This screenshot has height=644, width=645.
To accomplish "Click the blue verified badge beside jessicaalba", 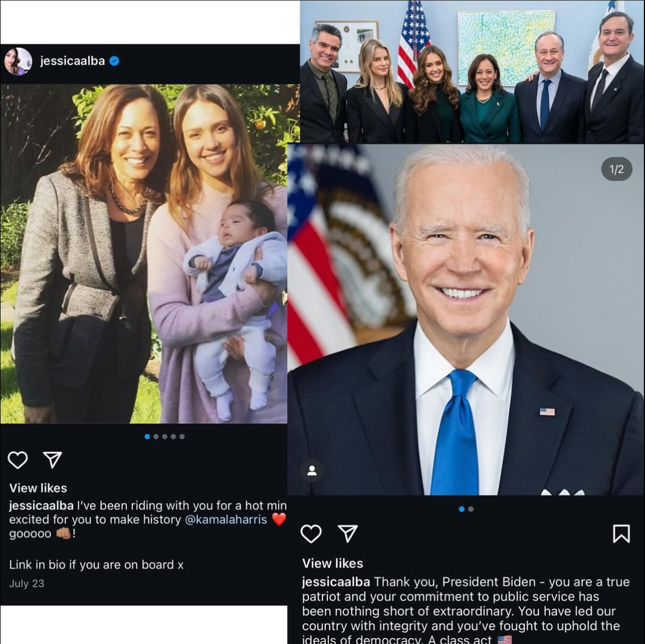I will 114,61.
